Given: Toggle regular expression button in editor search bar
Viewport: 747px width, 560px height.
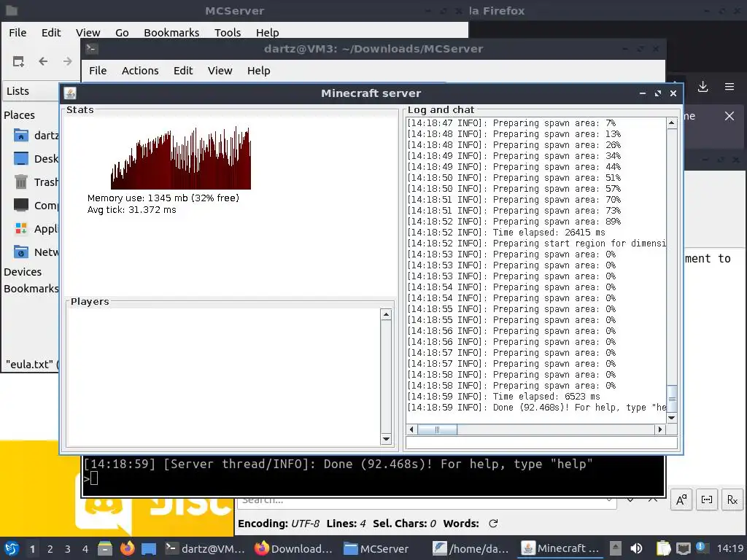Looking at the screenshot, I should click(732, 499).
